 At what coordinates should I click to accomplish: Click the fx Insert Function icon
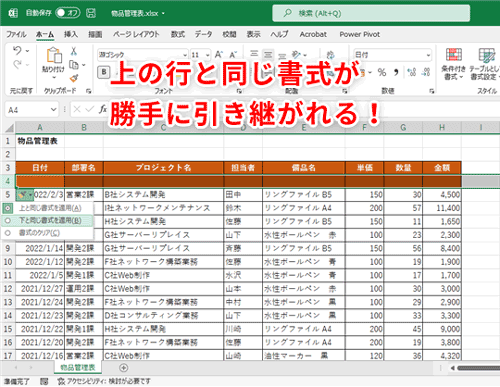click(x=103, y=109)
